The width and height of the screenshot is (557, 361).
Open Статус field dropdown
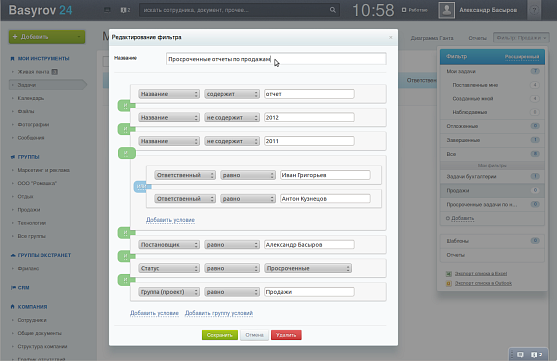click(169, 268)
